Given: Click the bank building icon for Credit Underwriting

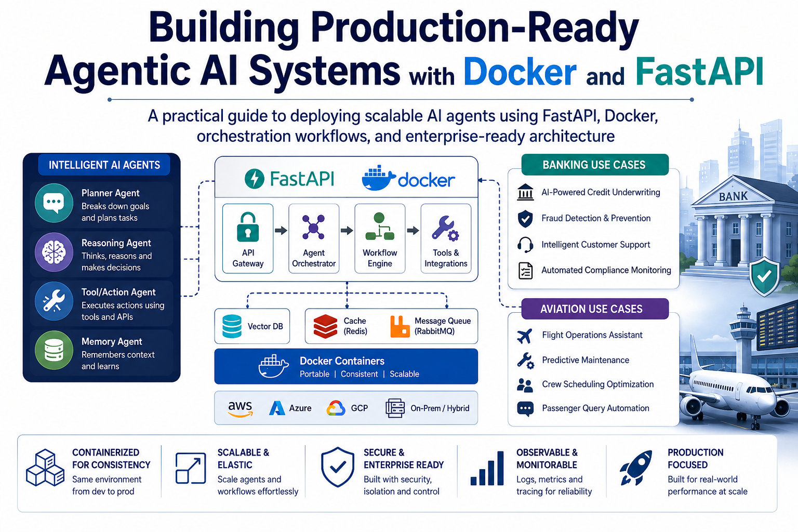Looking at the screenshot, I should pyautogui.click(x=525, y=192).
